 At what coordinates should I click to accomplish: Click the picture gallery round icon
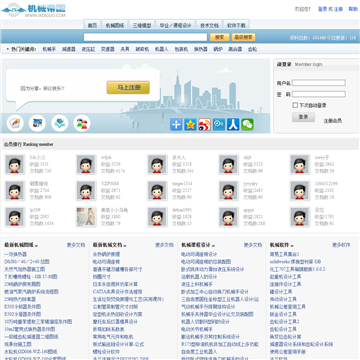pos(37,123)
